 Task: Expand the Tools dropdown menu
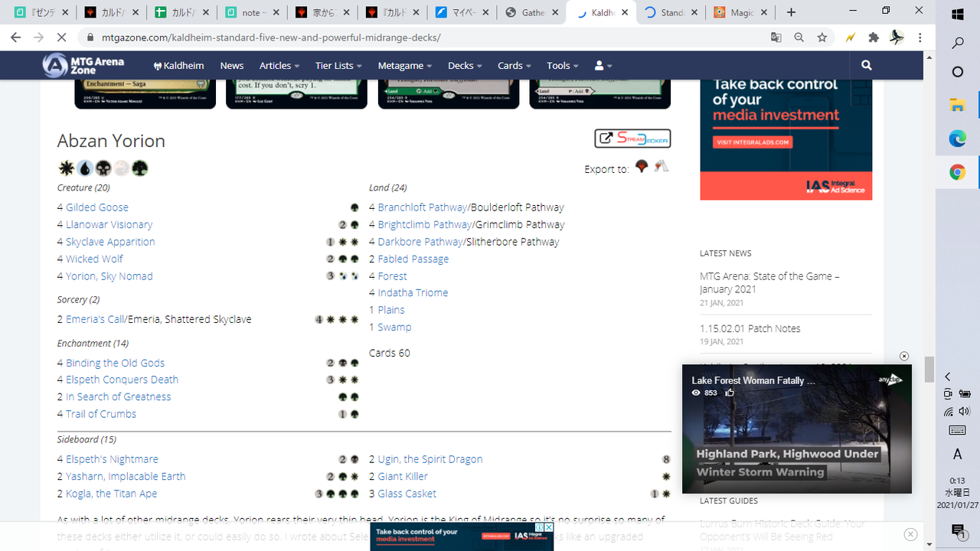point(563,66)
